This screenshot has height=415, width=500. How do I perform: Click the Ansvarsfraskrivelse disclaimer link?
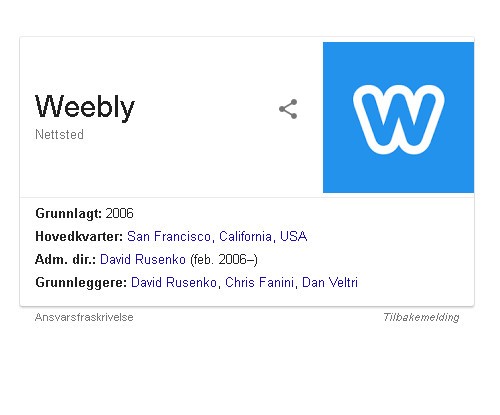(84, 317)
